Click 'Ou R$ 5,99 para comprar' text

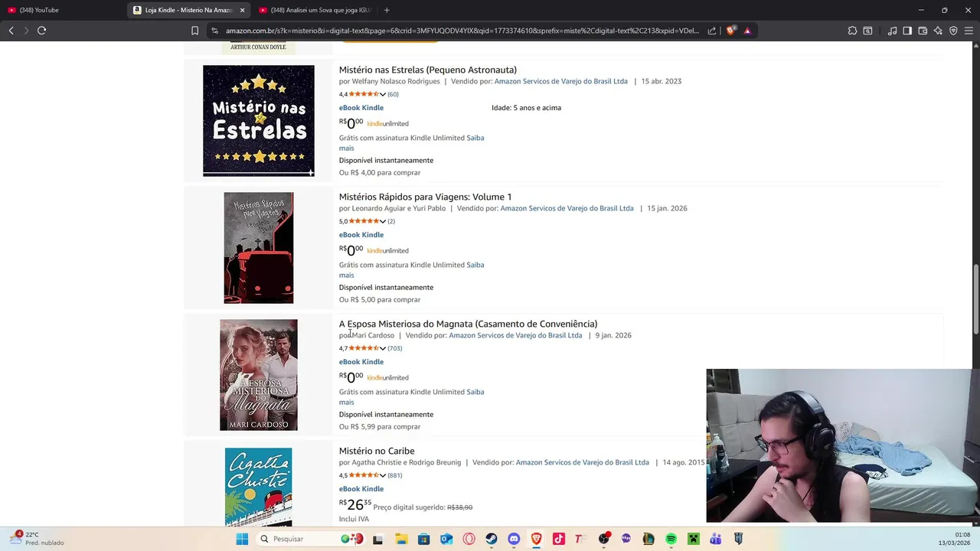(380, 426)
